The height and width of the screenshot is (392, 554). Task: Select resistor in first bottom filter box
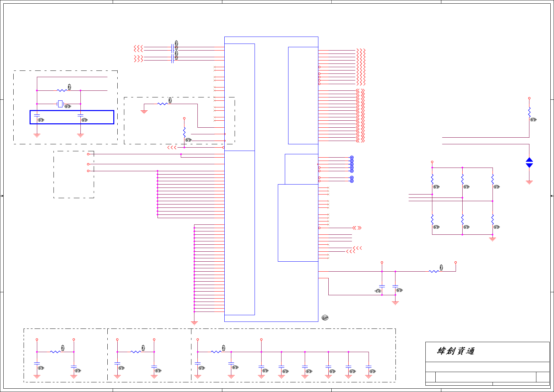click(55, 352)
